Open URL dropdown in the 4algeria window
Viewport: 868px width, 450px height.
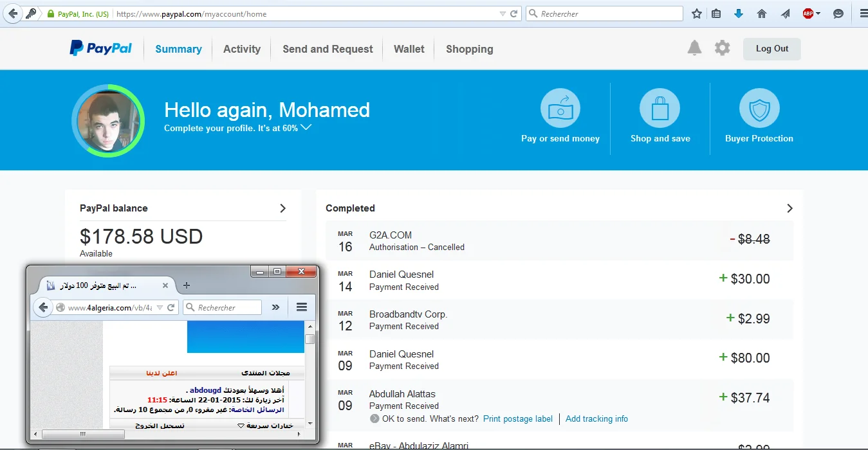(160, 307)
